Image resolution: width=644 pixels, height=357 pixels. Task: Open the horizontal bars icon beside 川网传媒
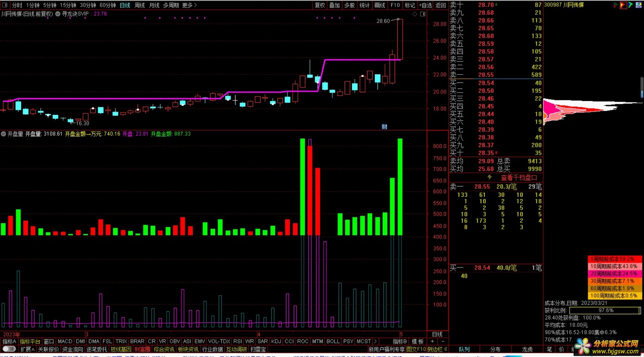(615, 5)
